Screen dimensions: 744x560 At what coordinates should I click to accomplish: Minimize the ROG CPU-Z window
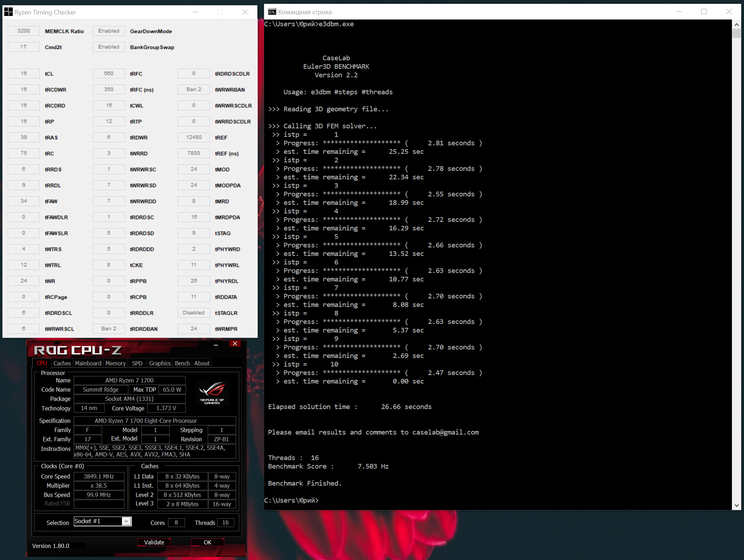[x=216, y=344]
